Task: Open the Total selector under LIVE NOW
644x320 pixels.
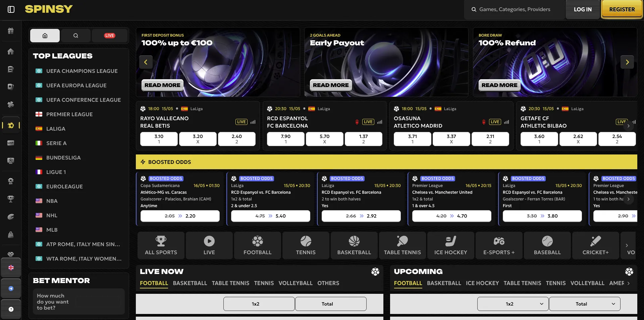Action: pos(331,304)
